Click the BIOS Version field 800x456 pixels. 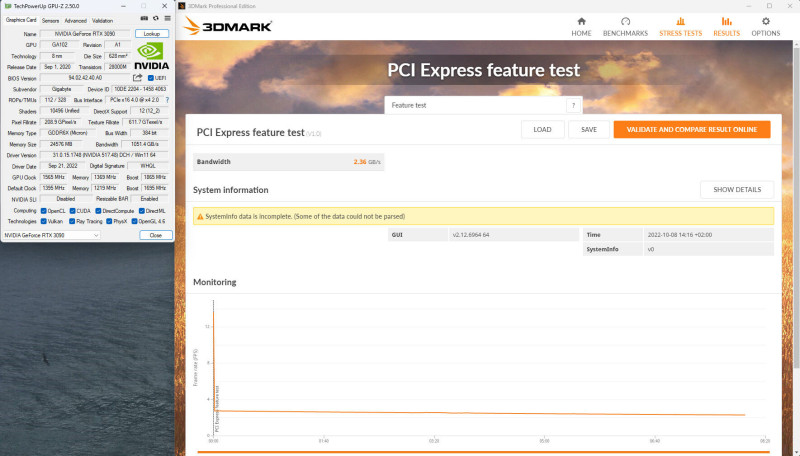(x=85, y=78)
